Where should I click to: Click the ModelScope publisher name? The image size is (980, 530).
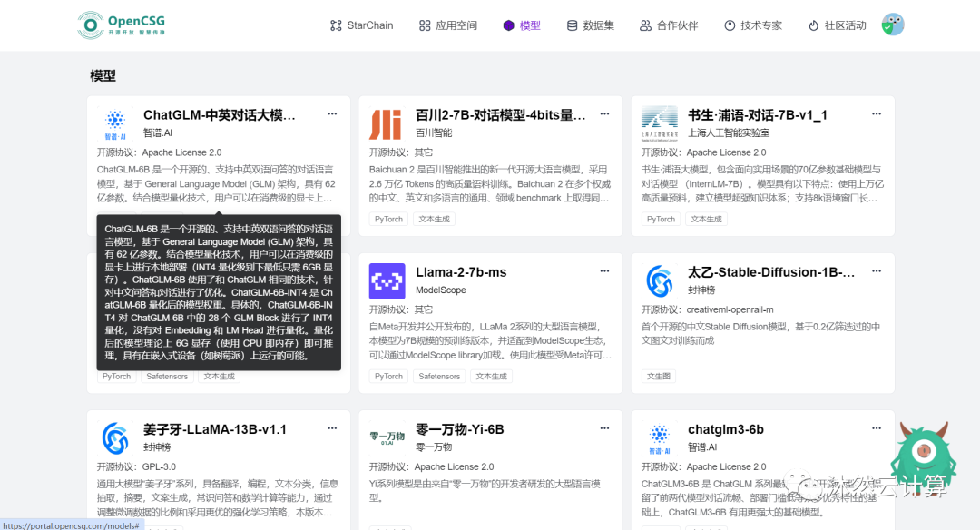pyautogui.click(x=441, y=290)
